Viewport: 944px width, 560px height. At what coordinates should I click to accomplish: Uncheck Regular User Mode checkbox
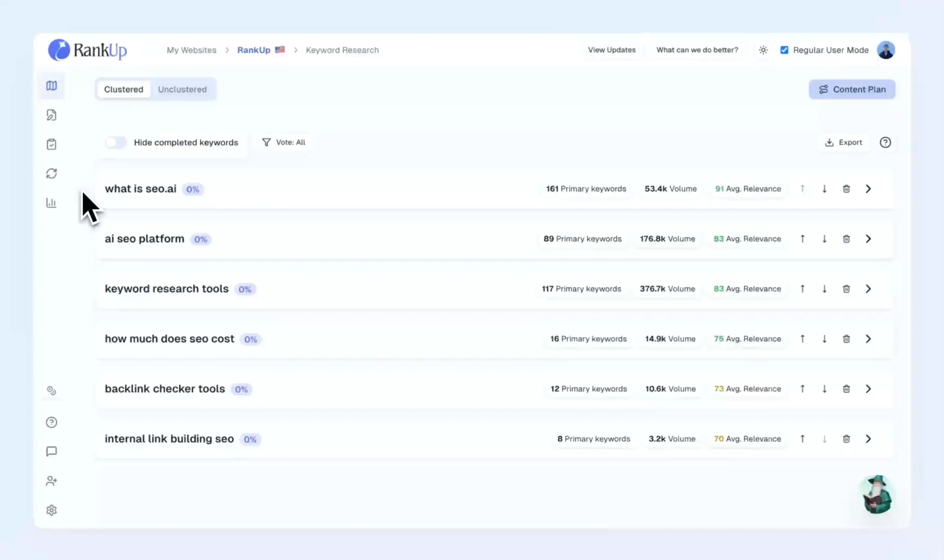(x=784, y=50)
